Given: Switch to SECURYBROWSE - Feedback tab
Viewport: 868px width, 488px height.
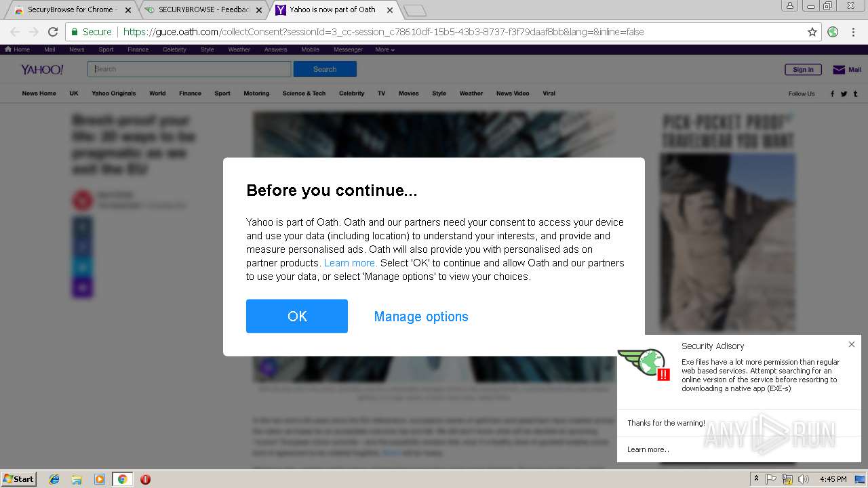Looking at the screenshot, I should pos(203,10).
